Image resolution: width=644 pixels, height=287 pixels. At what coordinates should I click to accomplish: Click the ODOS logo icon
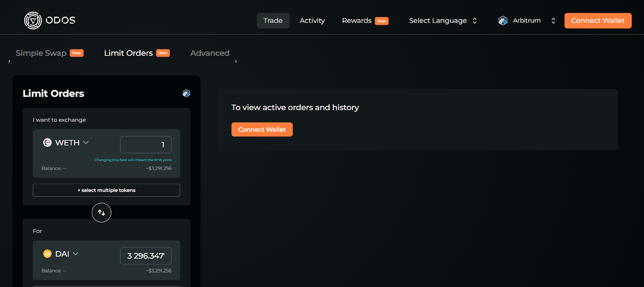(33, 20)
